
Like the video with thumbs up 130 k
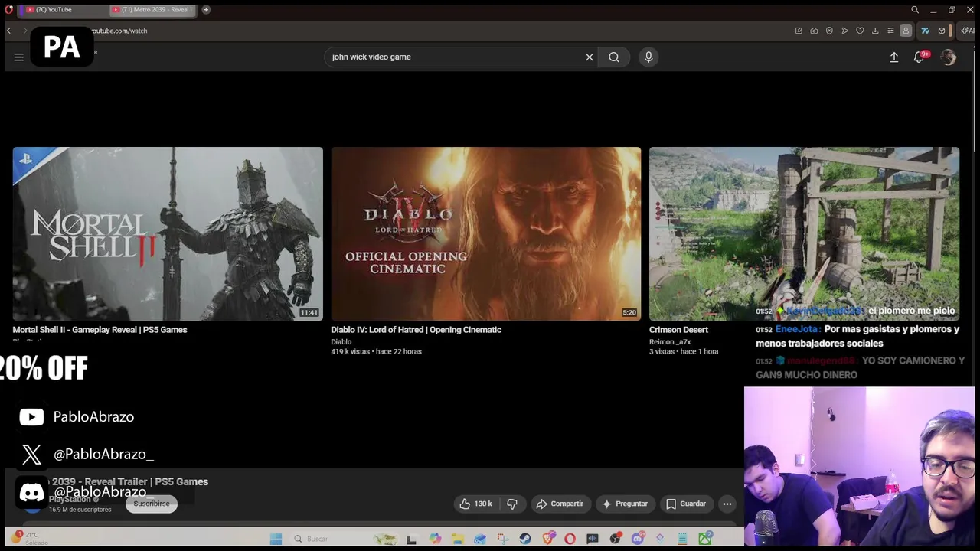coord(475,504)
